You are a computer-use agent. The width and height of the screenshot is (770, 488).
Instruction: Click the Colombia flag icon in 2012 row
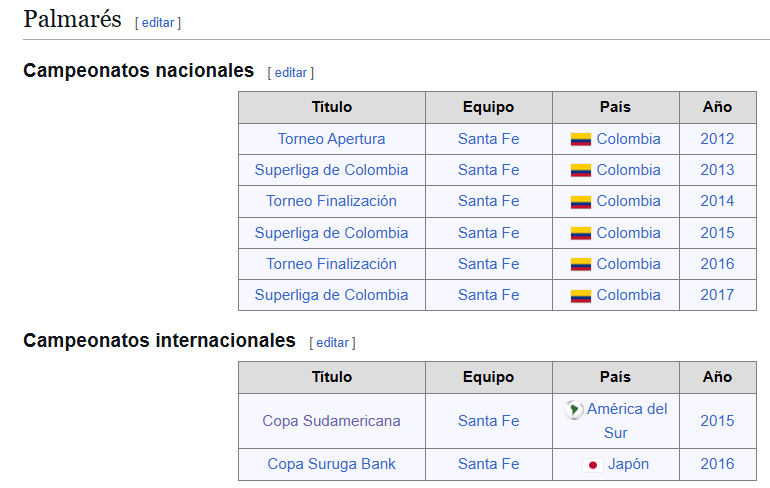(580, 139)
